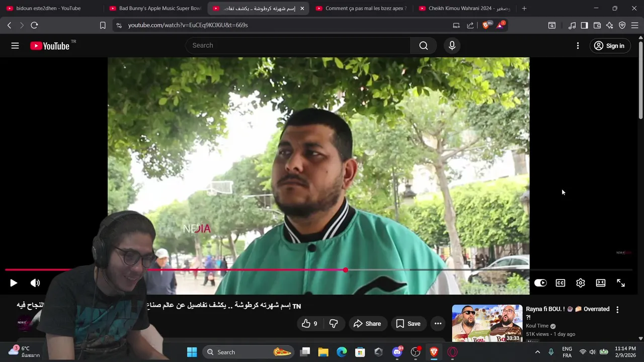Switch ENG FRA input language
The image size is (644, 362).
tap(567, 352)
